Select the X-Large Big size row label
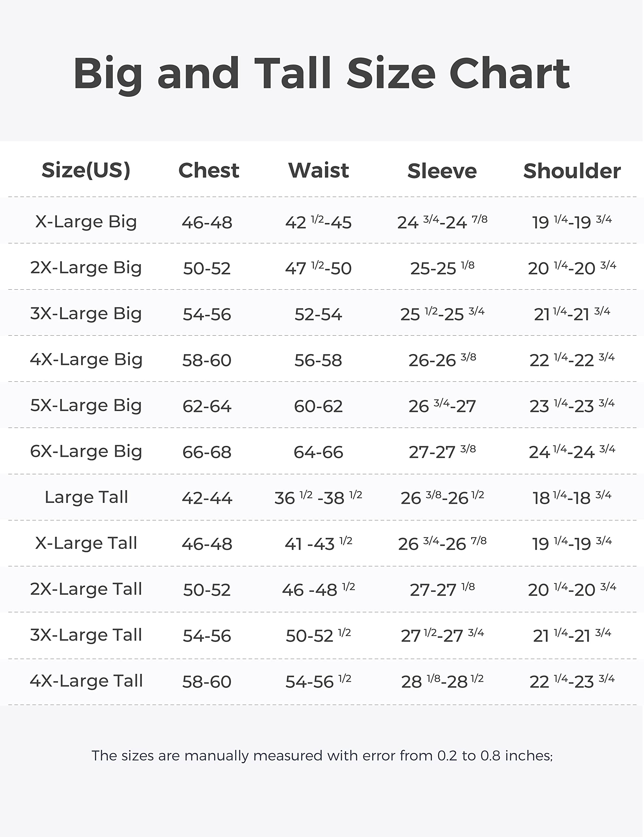 pyautogui.click(x=86, y=222)
